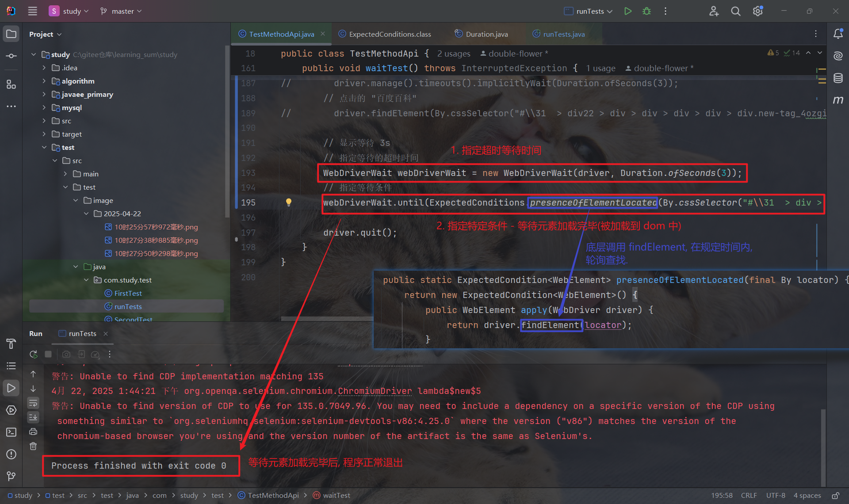Click the CRLF line separator in status bar
The height and width of the screenshot is (504, 849).
point(749,496)
